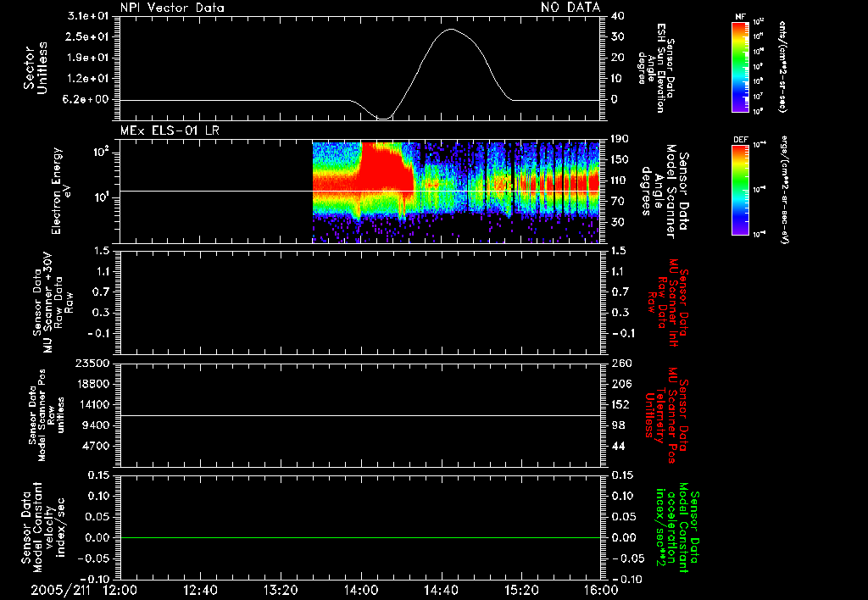Viewport: 868px width, 600px height.
Task: Click the 16:00 time tick label
Action: coord(601,590)
